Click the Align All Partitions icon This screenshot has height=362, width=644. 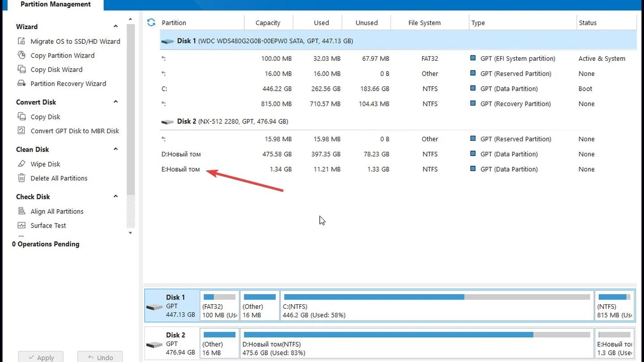tap(21, 211)
